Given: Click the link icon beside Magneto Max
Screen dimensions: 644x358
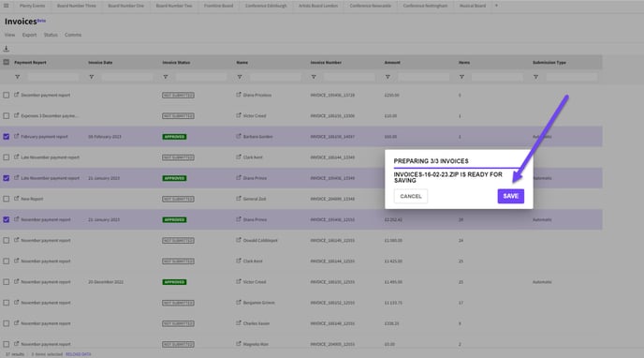Looking at the screenshot, I should pos(239,344).
